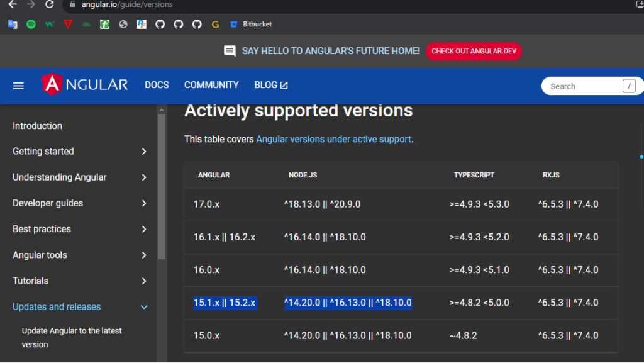
Task: Open the red triangle T bookmark
Action: [68, 25]
